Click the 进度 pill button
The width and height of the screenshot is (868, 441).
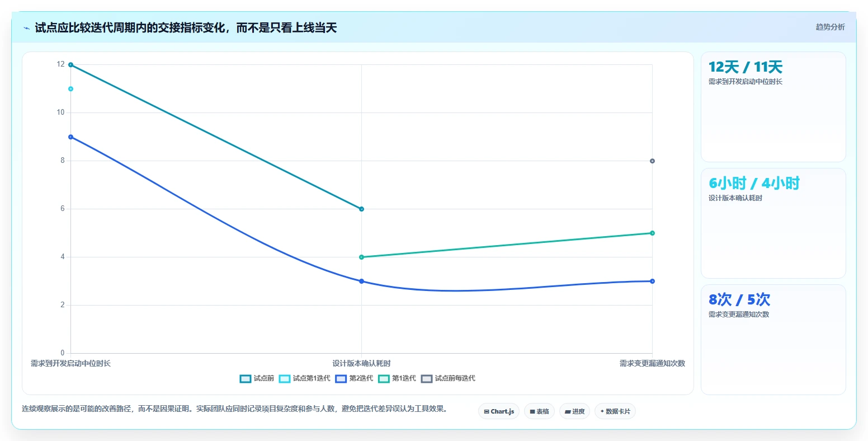[x=574, y=411]
